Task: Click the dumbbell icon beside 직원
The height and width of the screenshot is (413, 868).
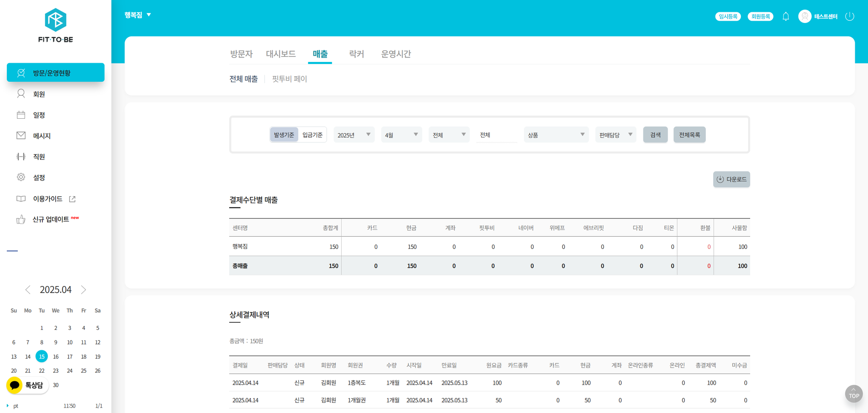Action: (x=21, y=156)
